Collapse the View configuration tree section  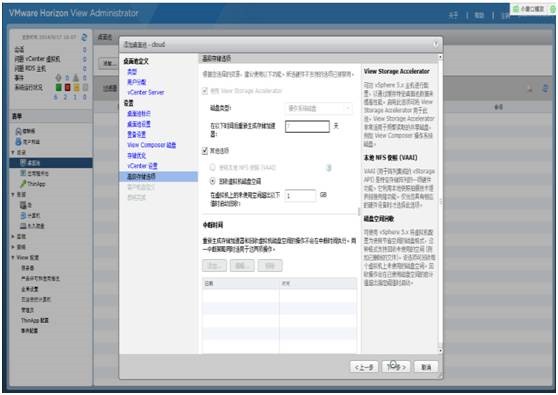coord(13,257)
